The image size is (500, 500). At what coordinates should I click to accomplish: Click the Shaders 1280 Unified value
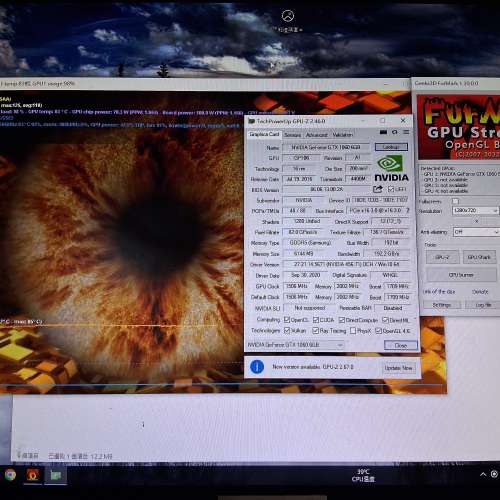(307, 221)
